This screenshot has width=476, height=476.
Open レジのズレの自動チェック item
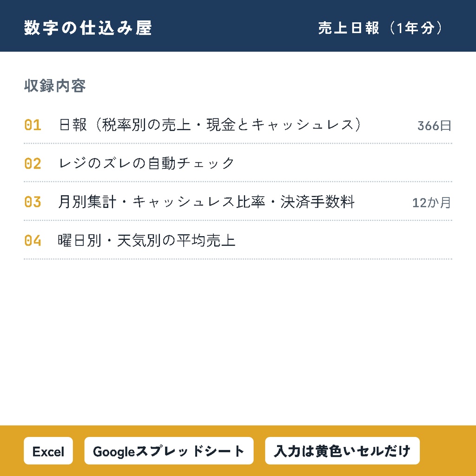[238, 163]
